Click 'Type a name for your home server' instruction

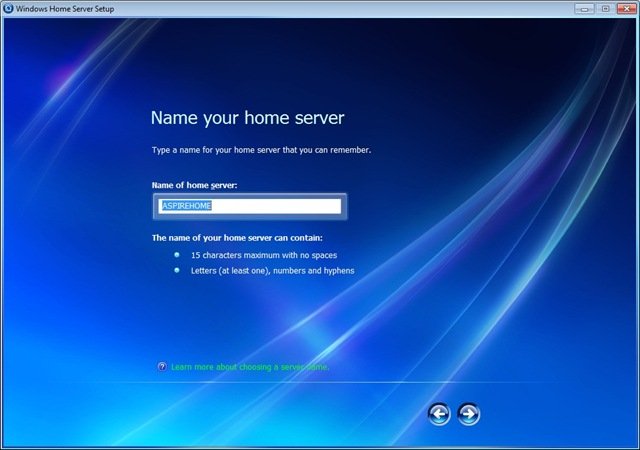pyautogui.click(x=261, y=150)
